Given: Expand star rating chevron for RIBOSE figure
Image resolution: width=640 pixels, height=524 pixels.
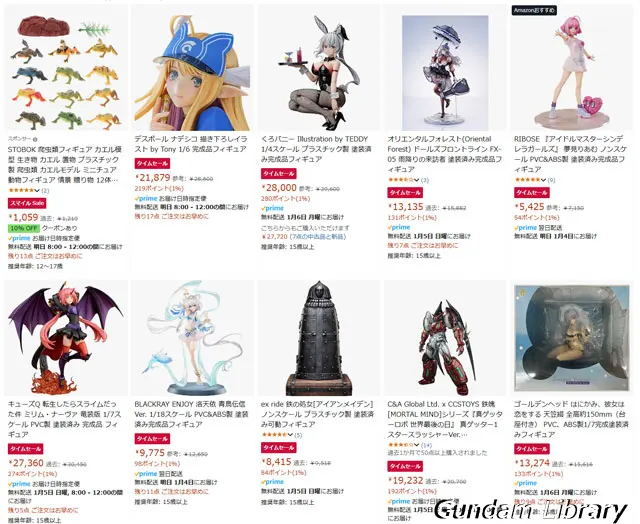Looking at the screenshot, I should pyautogui.click(x=543, y=180).
